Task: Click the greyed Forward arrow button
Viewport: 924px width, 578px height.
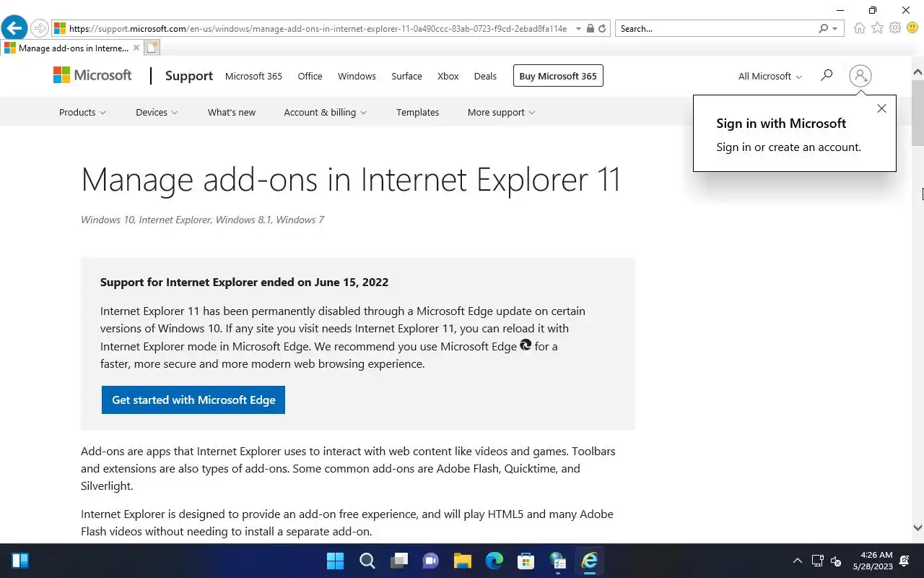Action: pos(40,29)
